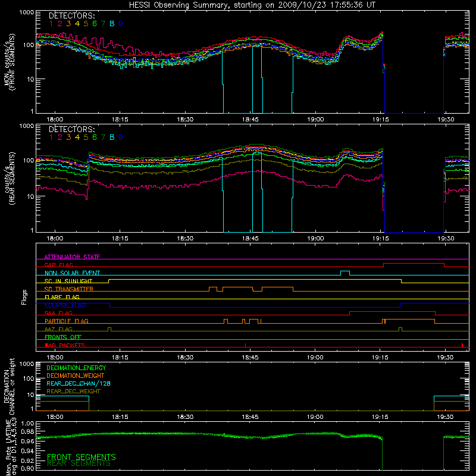The width and height of the screenshot is (476, 476).
Task: Click the ATTENUATOR STATE flag label
Action: [72, 257]
